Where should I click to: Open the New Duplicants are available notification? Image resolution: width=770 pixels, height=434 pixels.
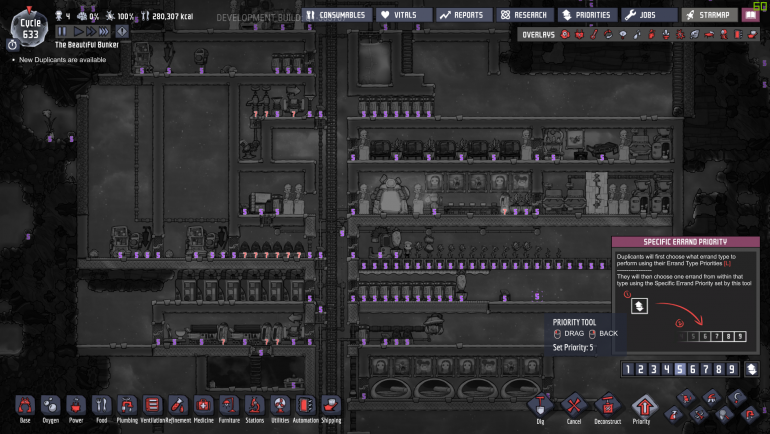click(x=62, y=59)
